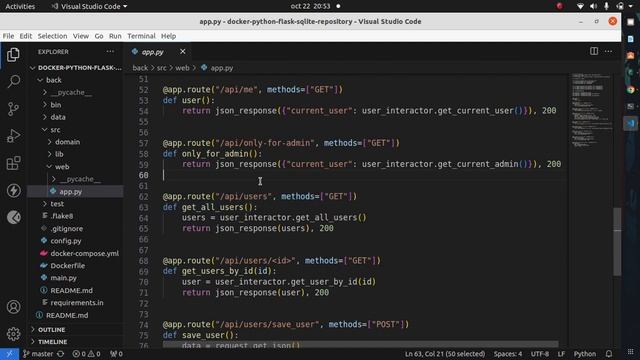This screenshot has height=360, width=640.
Task: Click the microphone icon in top bar
Action: [607, 6]
